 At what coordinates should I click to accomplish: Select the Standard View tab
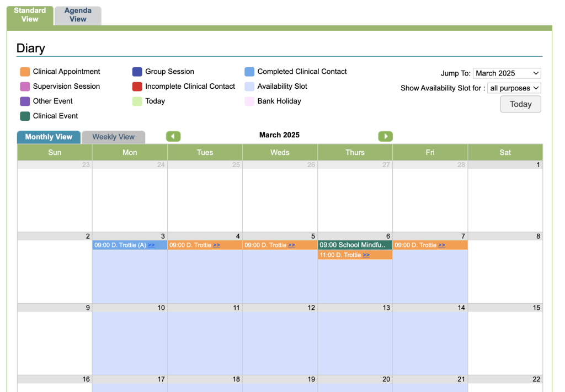click(30, 15)
